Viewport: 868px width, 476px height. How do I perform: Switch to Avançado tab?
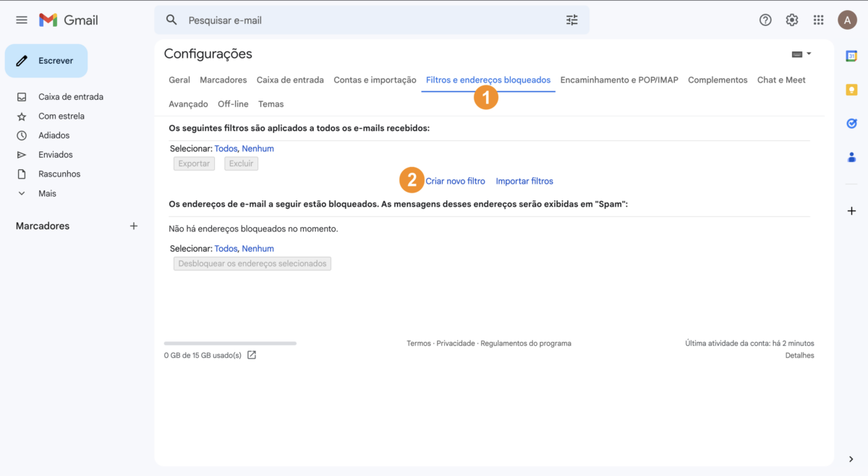point(188,104)
